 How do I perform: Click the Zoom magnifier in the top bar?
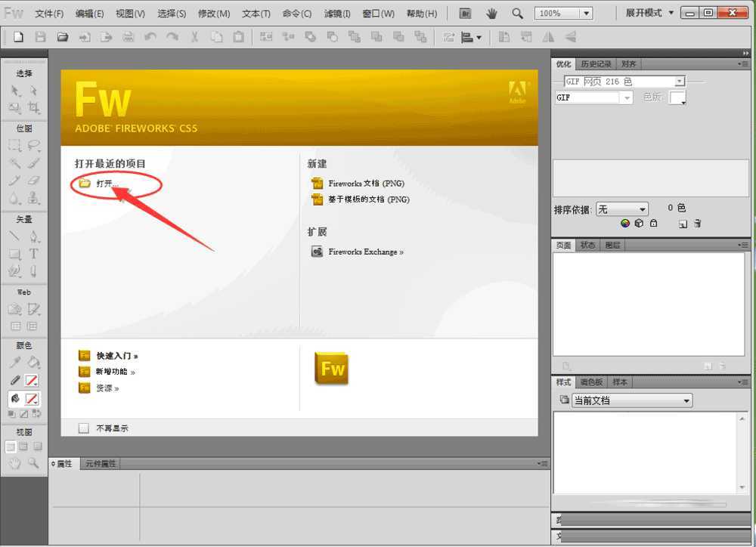coord(517,14)
